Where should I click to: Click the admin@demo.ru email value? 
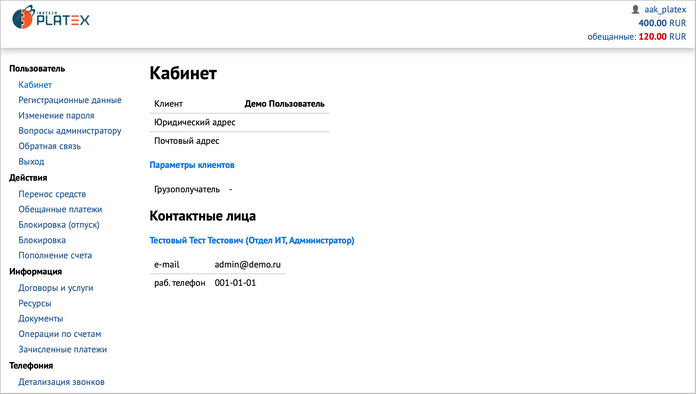click(248, 264)
